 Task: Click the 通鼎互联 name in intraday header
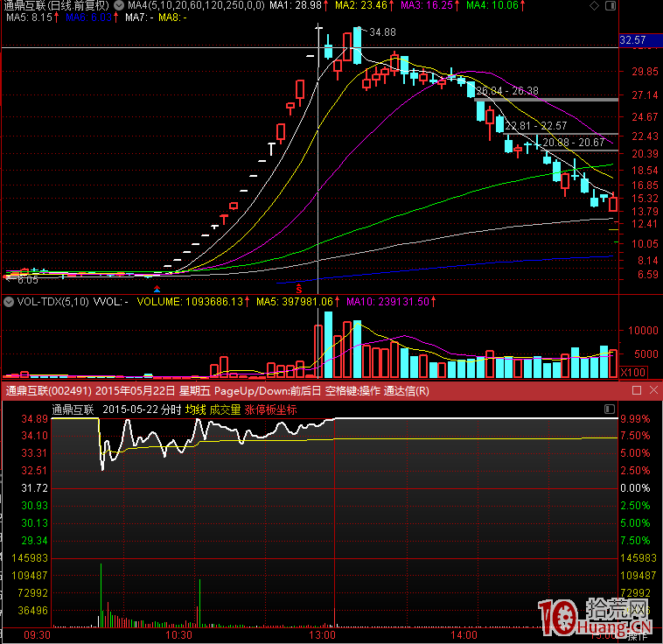73,409
